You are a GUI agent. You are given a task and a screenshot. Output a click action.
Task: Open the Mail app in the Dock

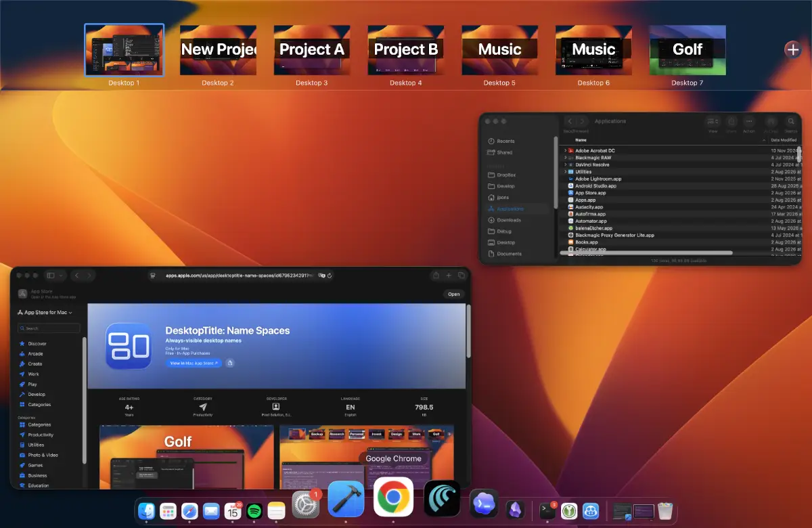pyautogui.click(x=211, y=511)
